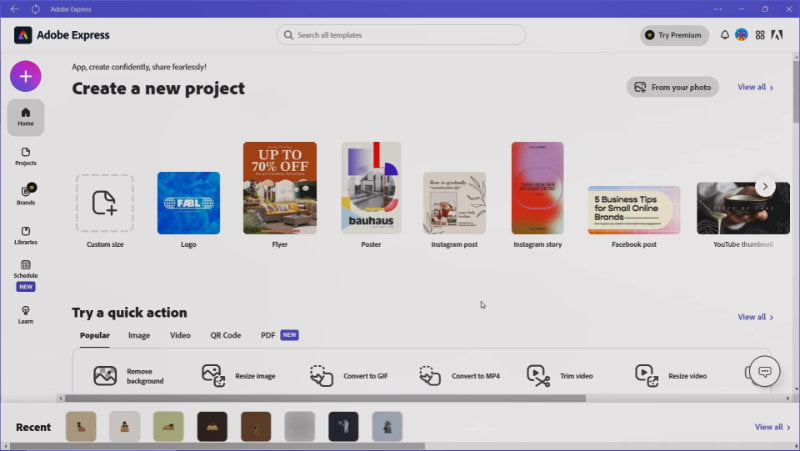Open the title bar three-dot menu
Image resolution: width=800 pixels, height=451 pixels.
[x=718, y=9]
